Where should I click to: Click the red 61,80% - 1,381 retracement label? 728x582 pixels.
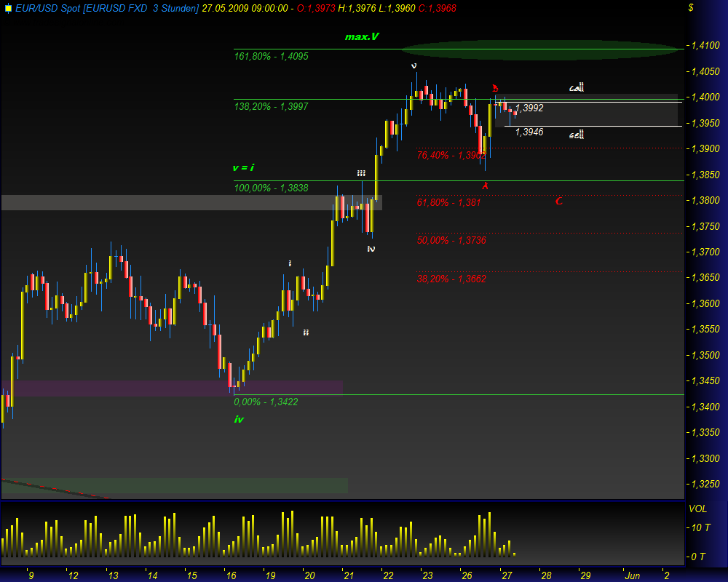tap(448, 202)
